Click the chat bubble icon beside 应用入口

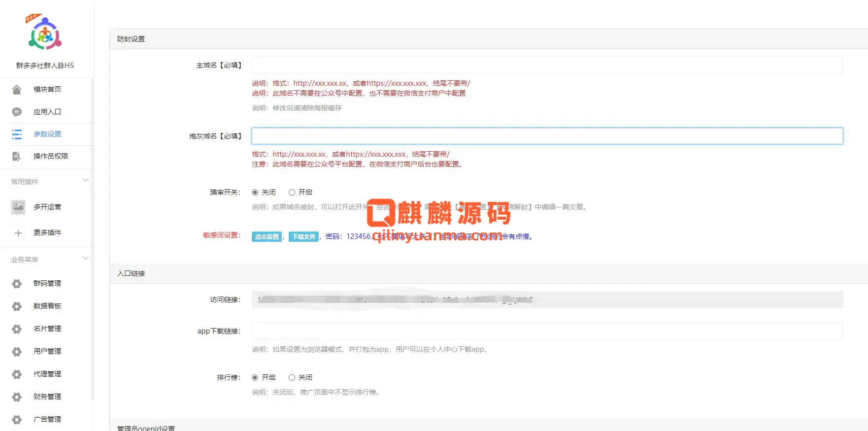[x=17, y=112]
